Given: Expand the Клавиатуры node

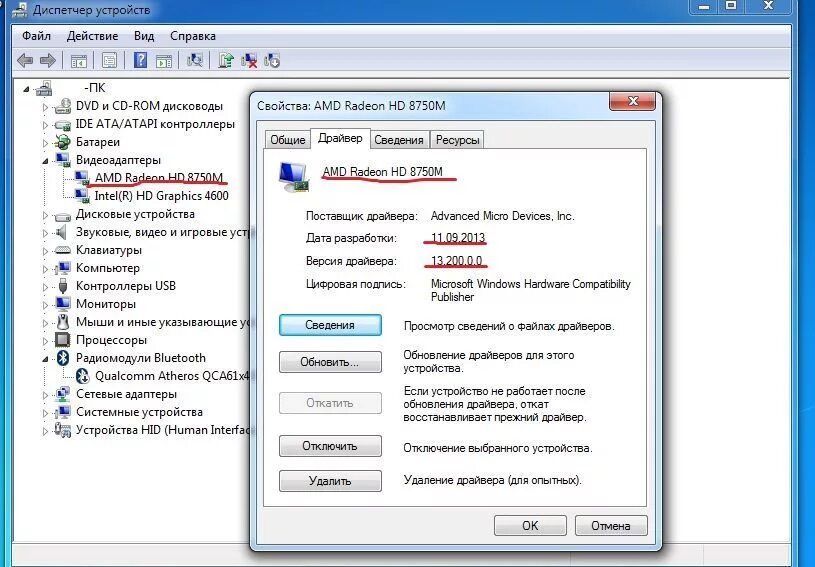Looking at the screenshot, I should (x=45, y=251).
